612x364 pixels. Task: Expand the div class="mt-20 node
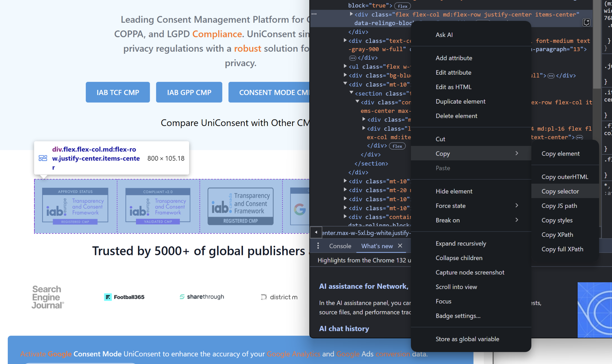tap(345, 190)
